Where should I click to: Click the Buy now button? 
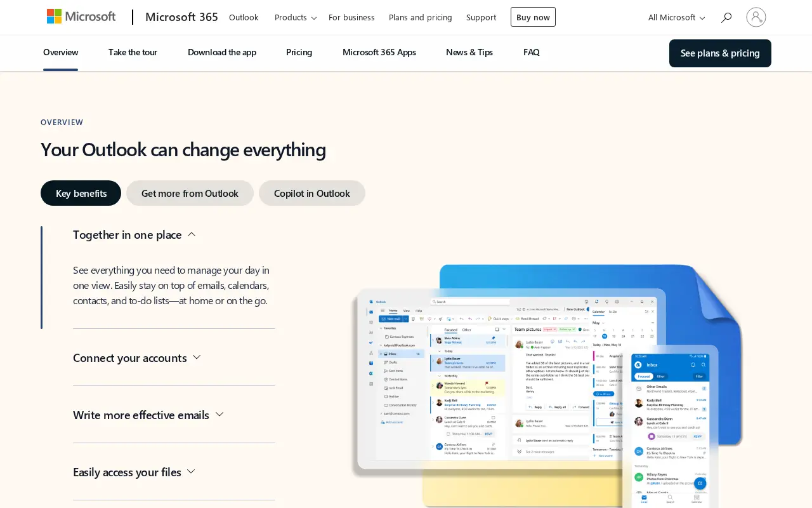pos(533,17)
